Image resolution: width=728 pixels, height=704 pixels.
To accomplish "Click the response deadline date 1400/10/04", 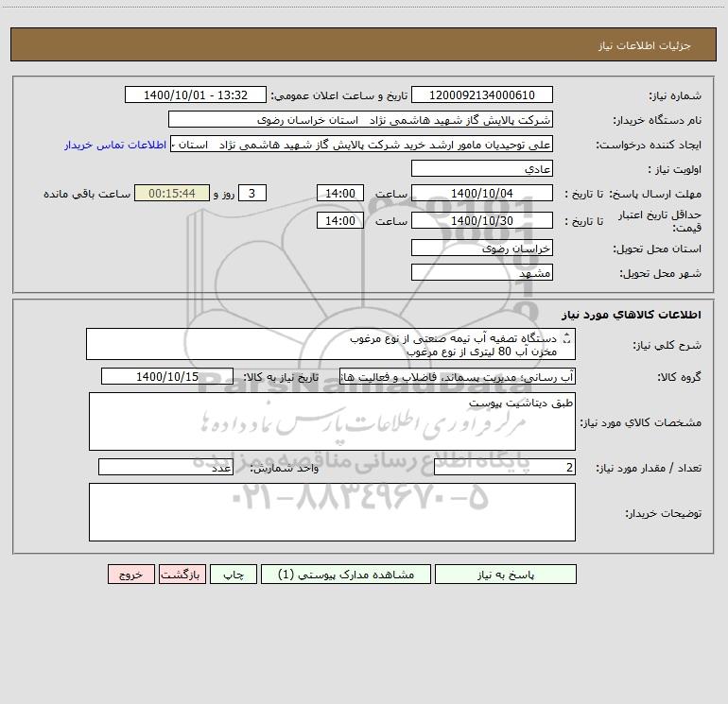I will tap(482, 193).
